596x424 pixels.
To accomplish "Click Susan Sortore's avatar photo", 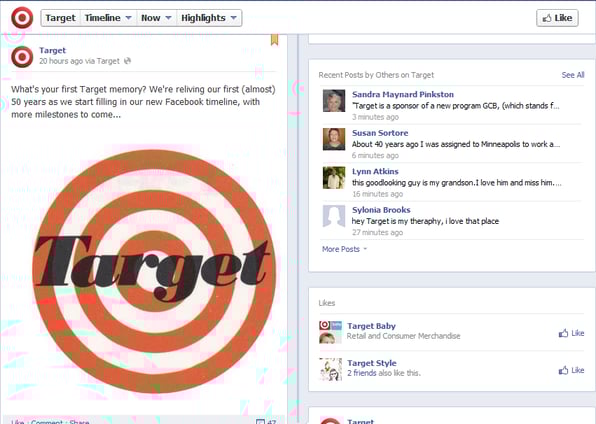I will 334,139.
